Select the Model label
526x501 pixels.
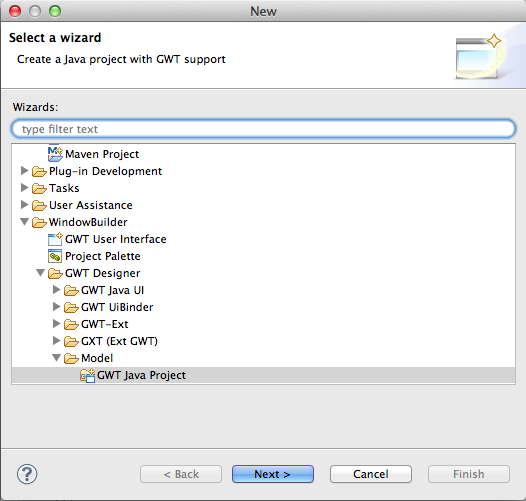tap(97, 358)
